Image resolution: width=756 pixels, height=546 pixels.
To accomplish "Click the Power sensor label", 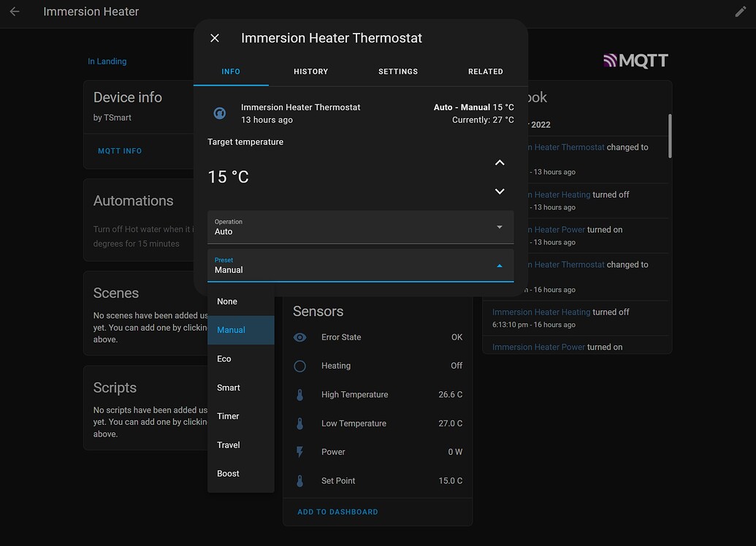I will click(x=333, y=452).
